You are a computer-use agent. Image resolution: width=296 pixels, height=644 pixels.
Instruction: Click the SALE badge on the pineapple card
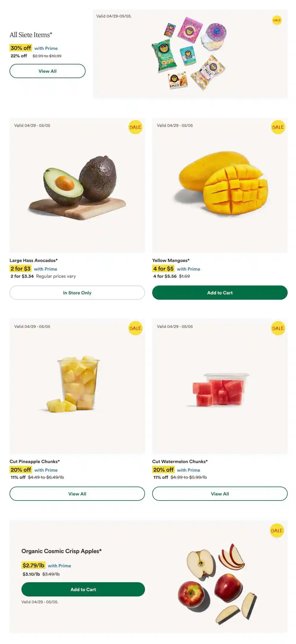click(135, 328)
